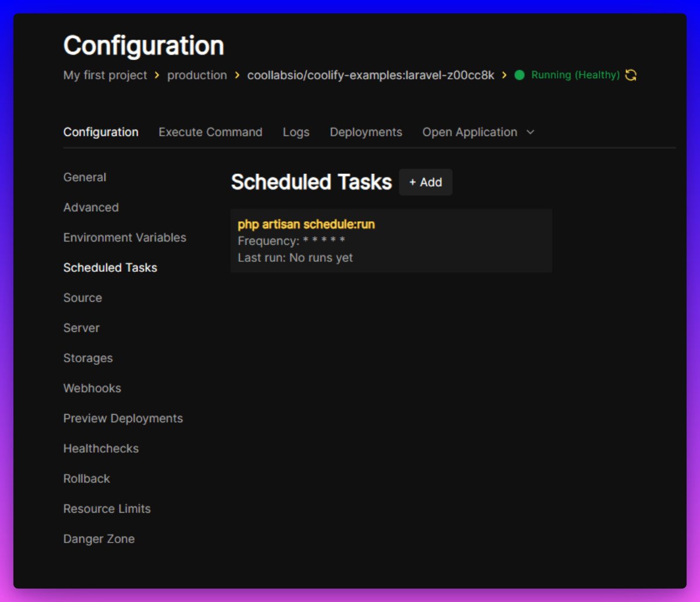Click the chevron before the running status
700x602 pixels.
pos(503,75)
